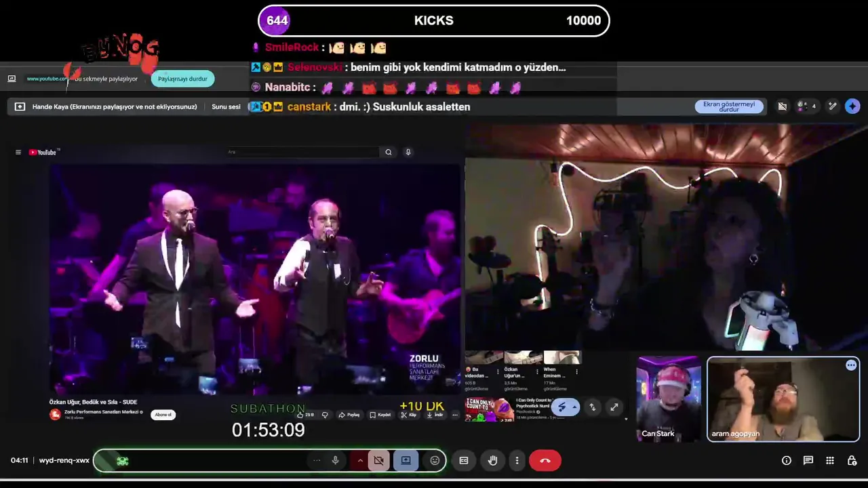Open the Activities grid icon
This screenshot has width=868, height=488.
830,461
